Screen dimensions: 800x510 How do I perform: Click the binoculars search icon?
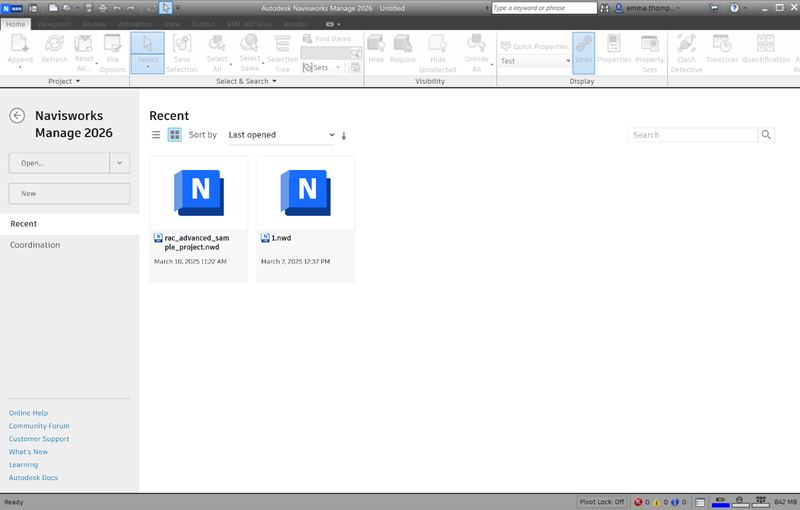pyautogui.click(x=605, y=8)
